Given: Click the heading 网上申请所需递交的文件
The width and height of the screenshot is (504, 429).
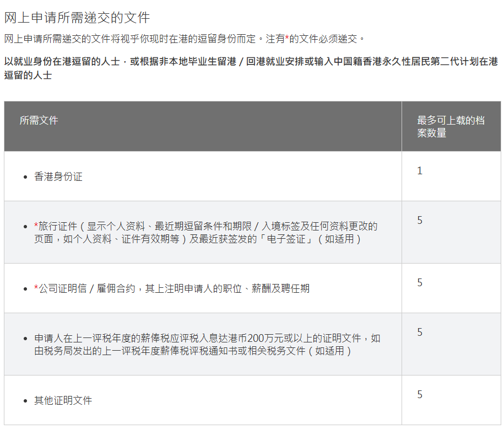Looking at the screenshot, I should pyautogui.click(x=77, y=18).
